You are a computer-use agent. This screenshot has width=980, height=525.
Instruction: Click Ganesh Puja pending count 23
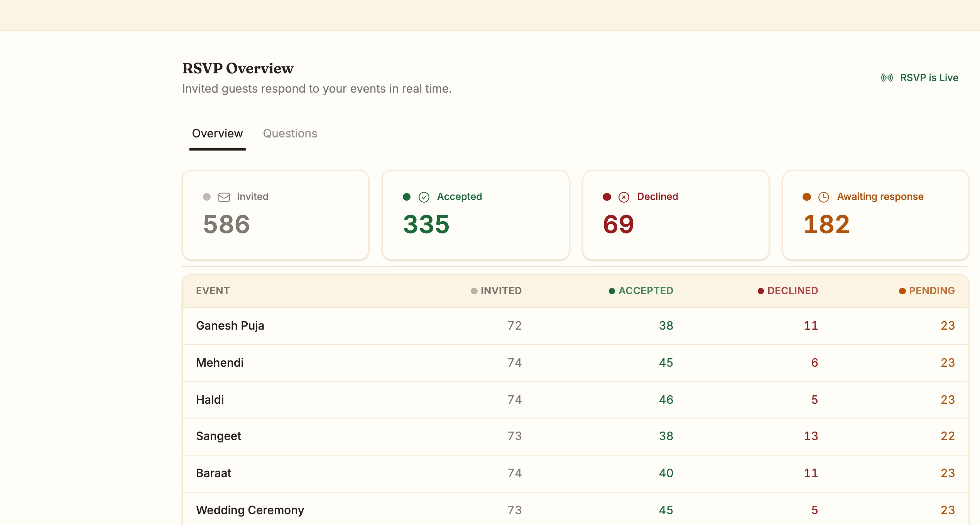pos(948,326)
